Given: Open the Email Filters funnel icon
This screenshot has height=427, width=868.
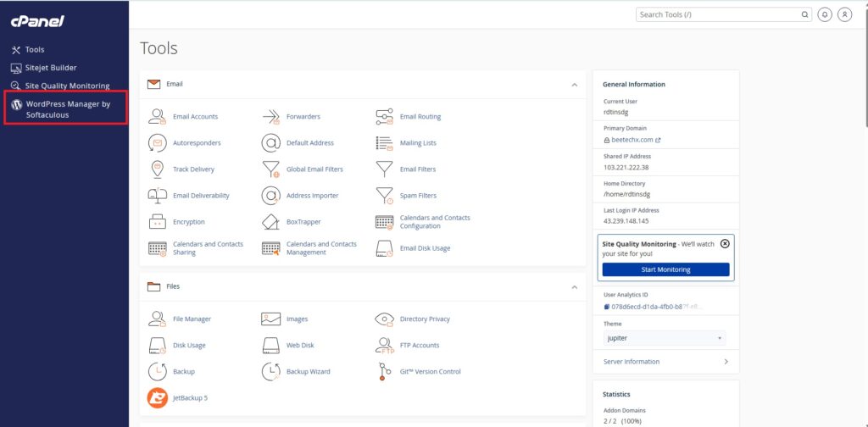Looking at the screenshot, I should (x=384, y=169).
